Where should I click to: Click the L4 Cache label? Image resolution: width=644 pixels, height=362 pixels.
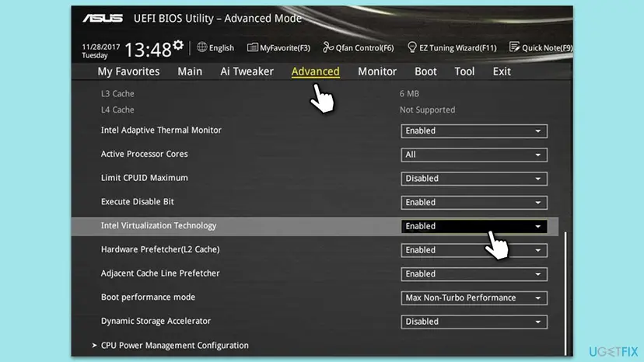tap(117, 110)
